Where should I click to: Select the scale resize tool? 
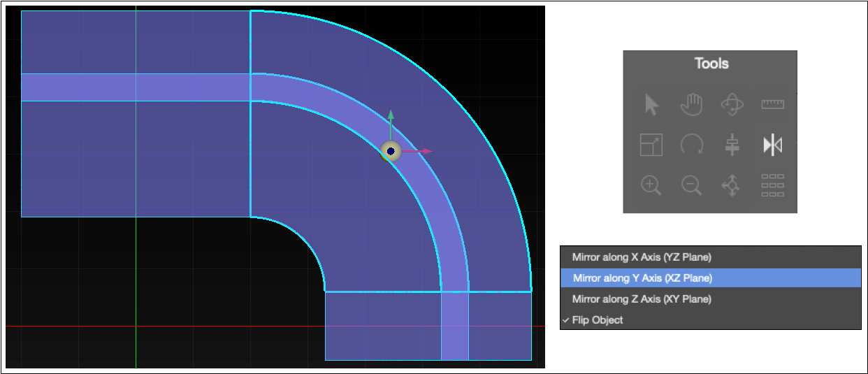651,145
